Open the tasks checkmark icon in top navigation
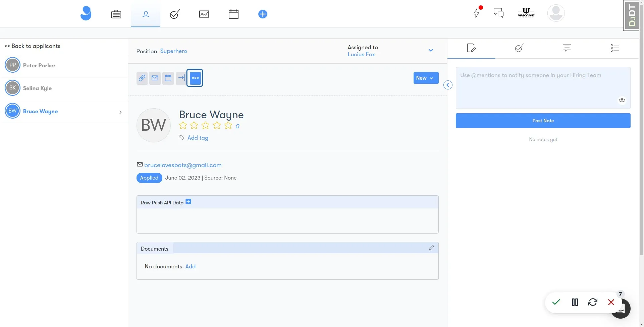This screenshot has width=644, height=327. pos(175,14)
